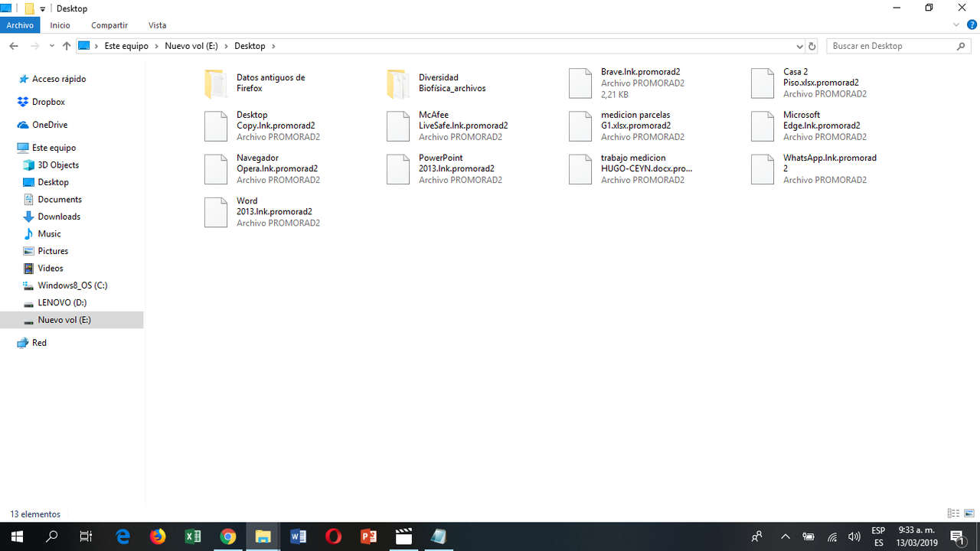Open Red network in navigation pane

[39, 343]
